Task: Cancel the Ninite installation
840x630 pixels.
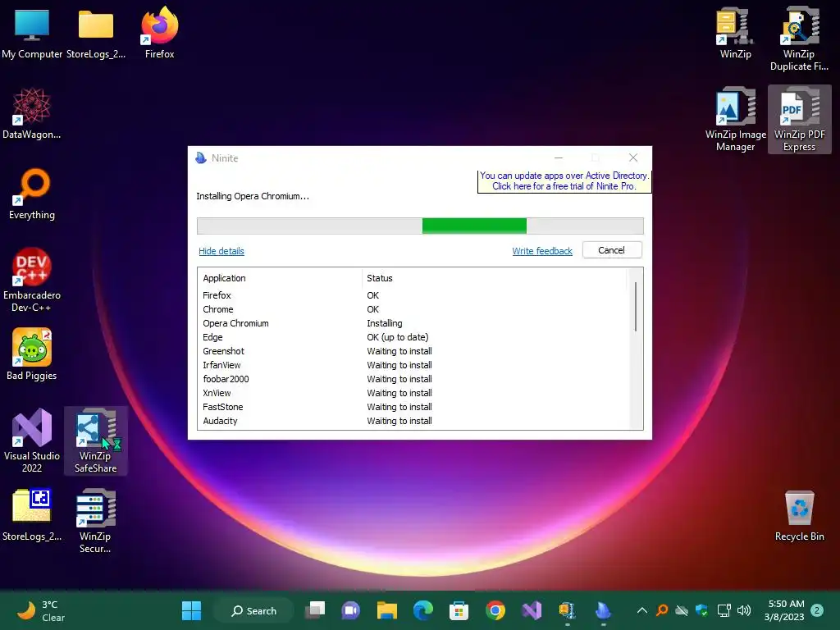Action: coord(612,250)
